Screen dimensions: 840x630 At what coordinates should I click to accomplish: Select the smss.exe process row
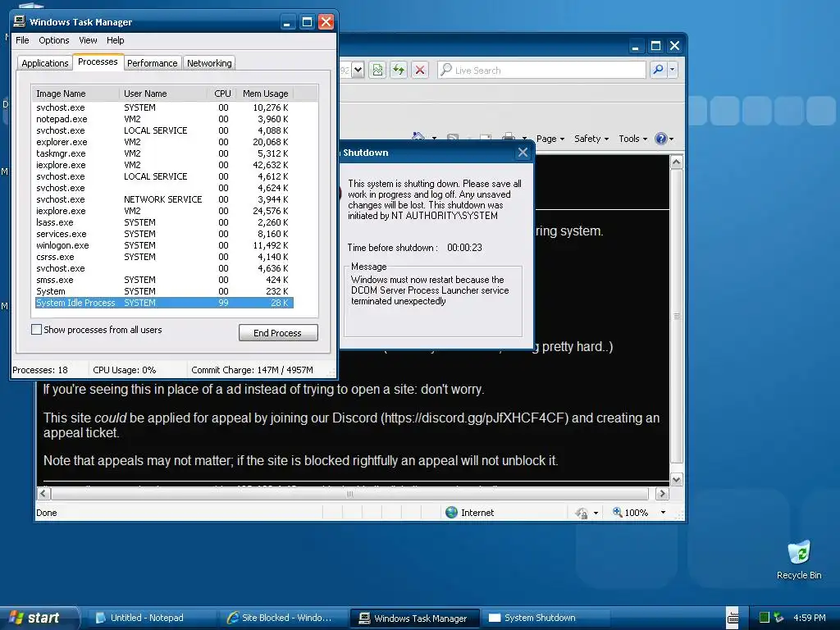tap(164, 280)
